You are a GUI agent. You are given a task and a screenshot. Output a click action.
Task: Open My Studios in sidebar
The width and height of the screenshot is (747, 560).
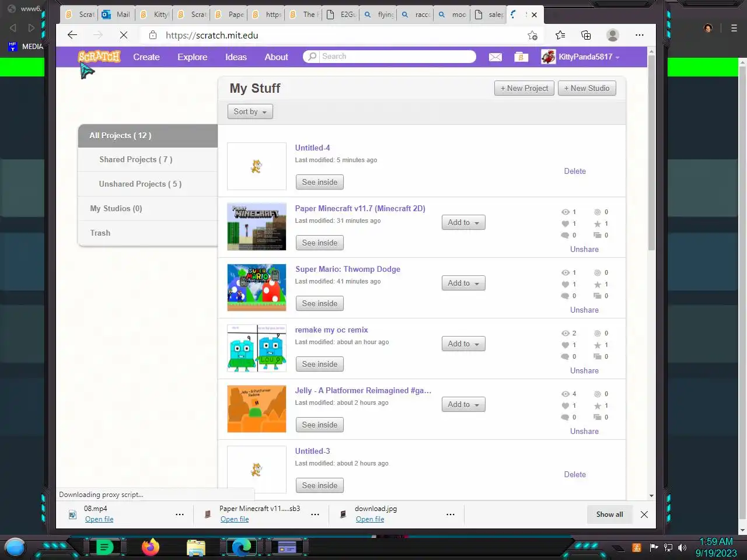point(148,208)
